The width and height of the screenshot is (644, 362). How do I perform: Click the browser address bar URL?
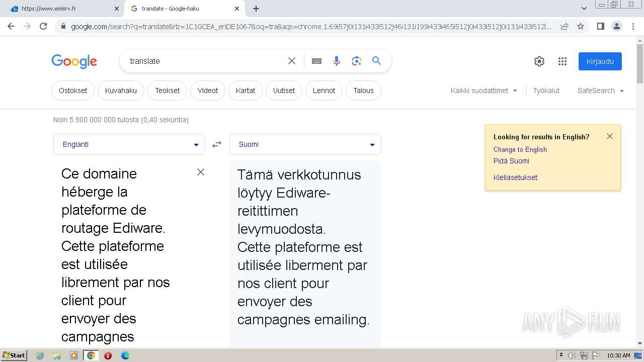(x=311, y=26)
